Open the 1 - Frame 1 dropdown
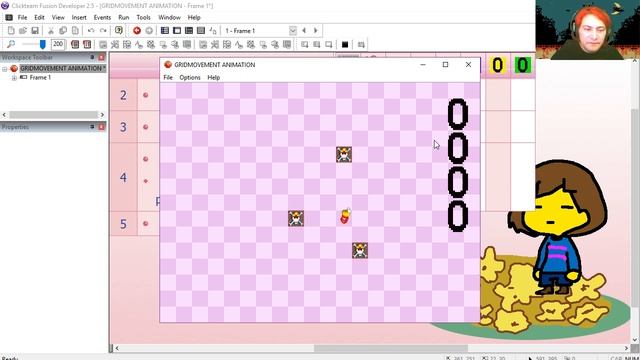640x360 pixels. tap(293, 31)
